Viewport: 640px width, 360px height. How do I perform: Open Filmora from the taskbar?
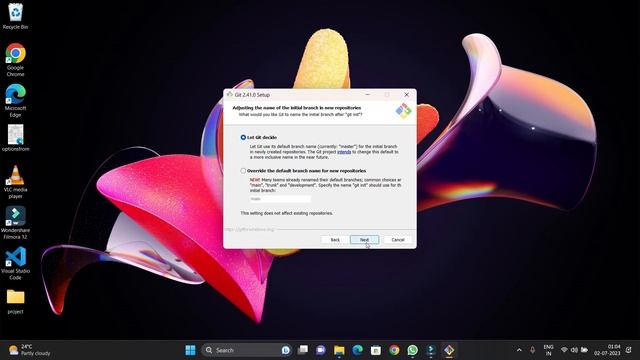431,350
